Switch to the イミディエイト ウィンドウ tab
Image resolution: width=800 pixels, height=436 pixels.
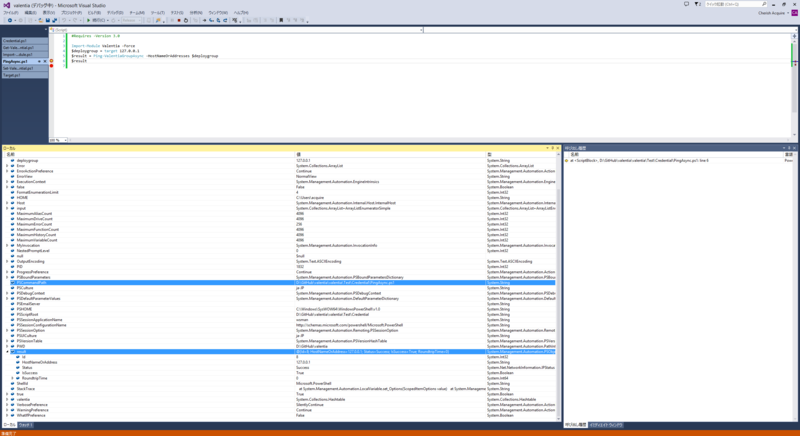click(x=606, y=425)
